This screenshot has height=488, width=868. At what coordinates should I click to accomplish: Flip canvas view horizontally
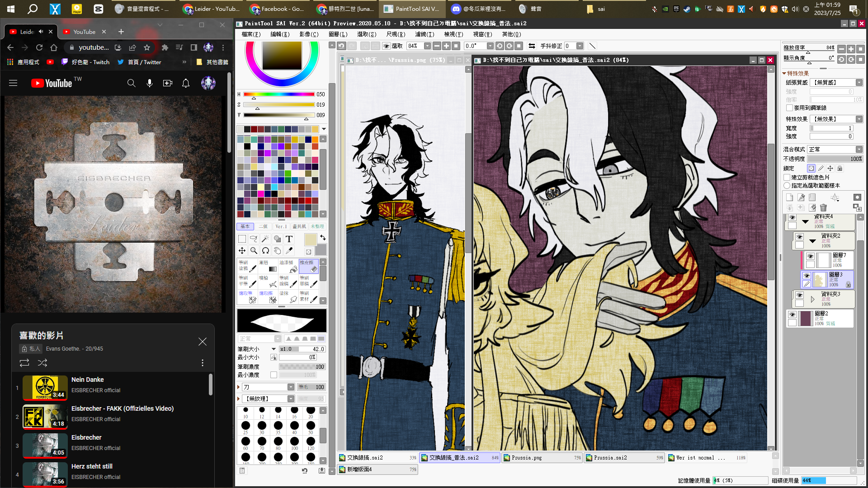[x=532, y=46]
